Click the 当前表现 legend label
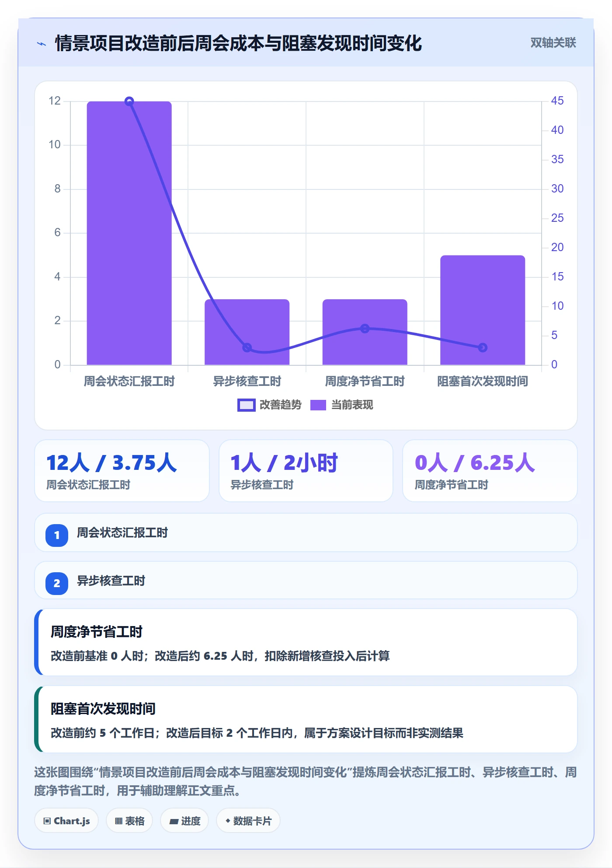 352,405
